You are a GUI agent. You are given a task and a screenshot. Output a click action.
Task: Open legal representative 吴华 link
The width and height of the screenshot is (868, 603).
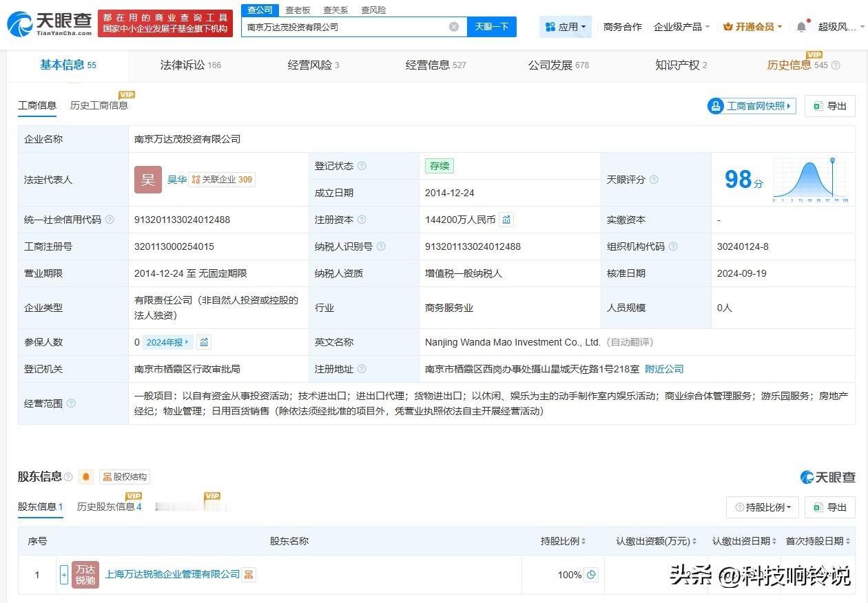177,180
